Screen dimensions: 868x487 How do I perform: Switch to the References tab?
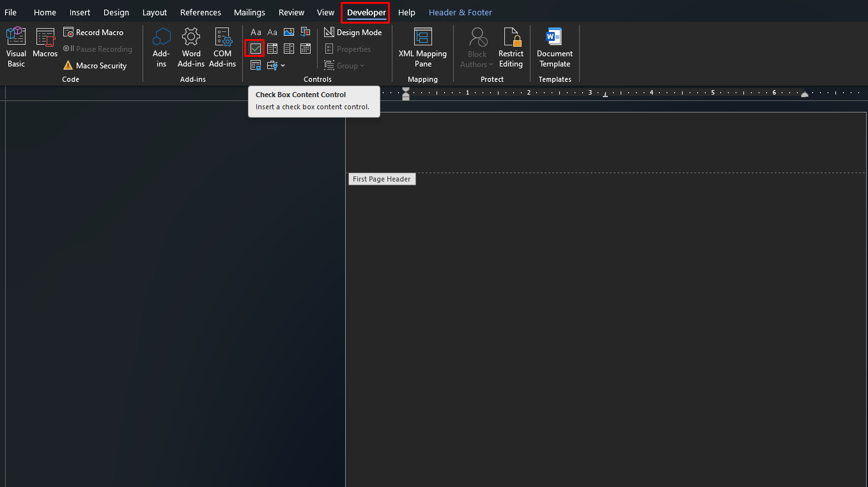(201, 12)
